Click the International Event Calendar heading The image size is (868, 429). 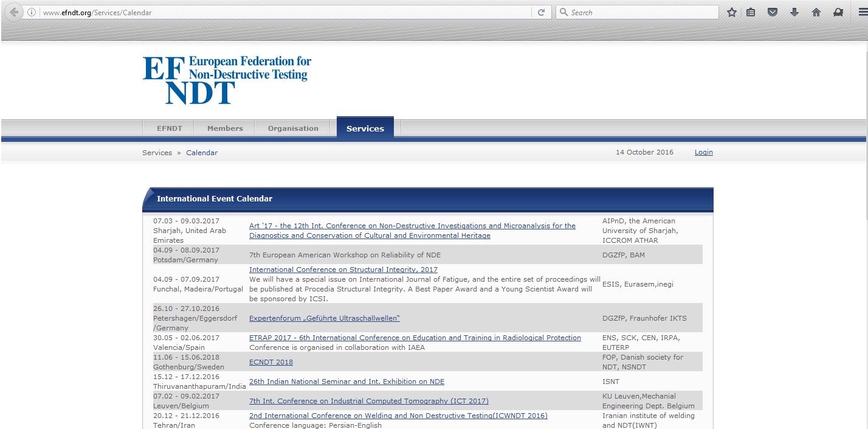click(215, 198)
